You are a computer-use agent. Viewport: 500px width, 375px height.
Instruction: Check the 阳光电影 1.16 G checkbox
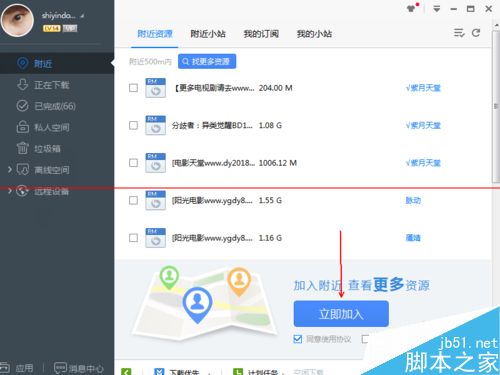pyautogui.click(x=133, y=238)
